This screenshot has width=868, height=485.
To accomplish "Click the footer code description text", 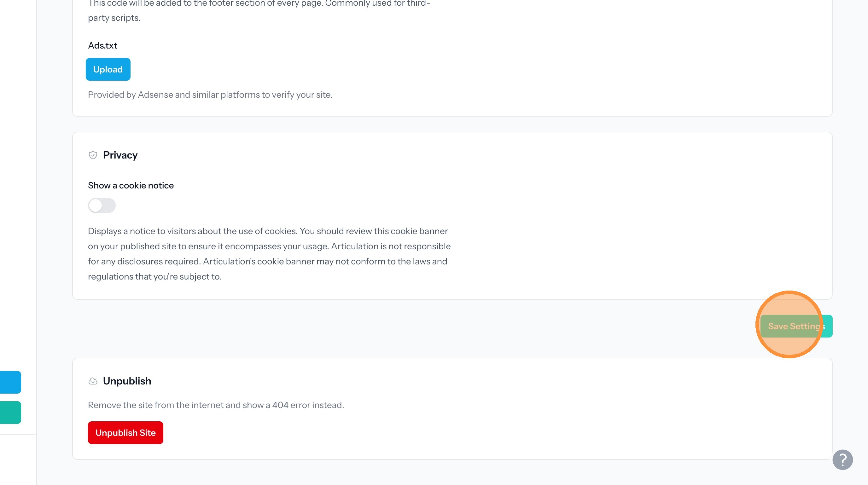I will point(259,4).
